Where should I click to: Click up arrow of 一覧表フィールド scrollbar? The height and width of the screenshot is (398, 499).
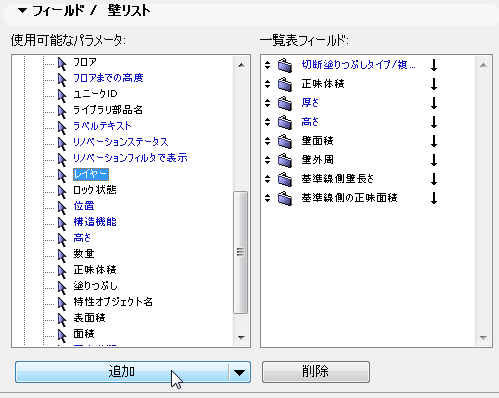[x=483, y=65]
